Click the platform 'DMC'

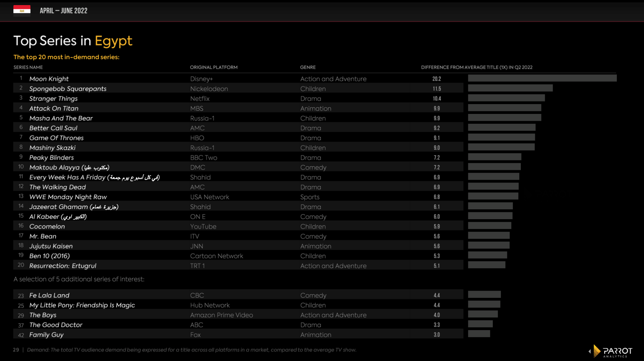tap(198, 167)
